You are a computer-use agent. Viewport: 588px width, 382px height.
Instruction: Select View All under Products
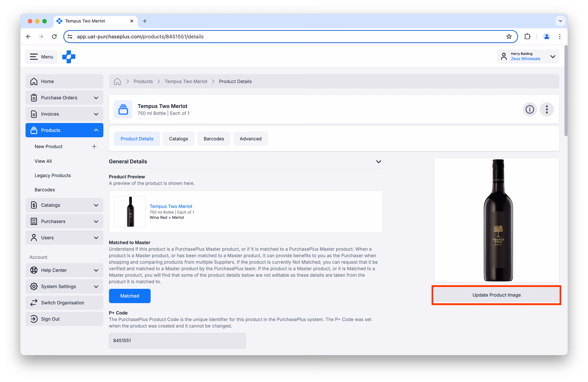tap(43, 161)
